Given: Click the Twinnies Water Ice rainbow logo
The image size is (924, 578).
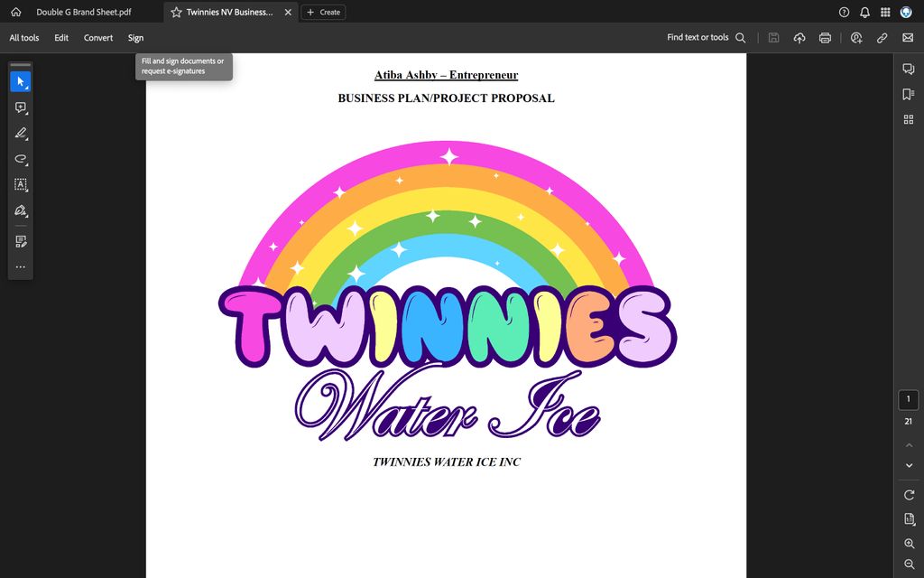Looking at the screenshot, I should [448, 292].
